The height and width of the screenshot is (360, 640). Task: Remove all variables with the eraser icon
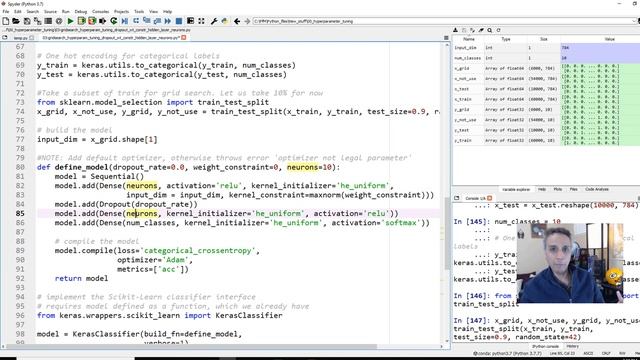coord(481,30)
